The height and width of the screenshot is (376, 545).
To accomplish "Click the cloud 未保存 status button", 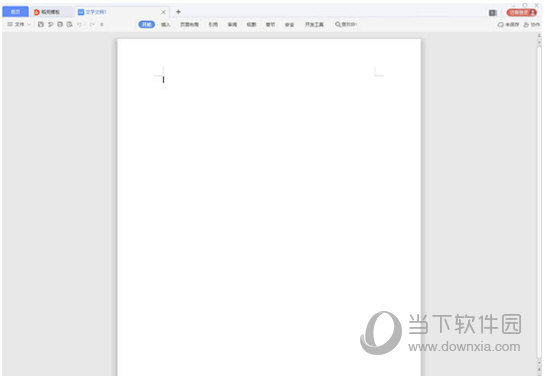I will (508, 25).
